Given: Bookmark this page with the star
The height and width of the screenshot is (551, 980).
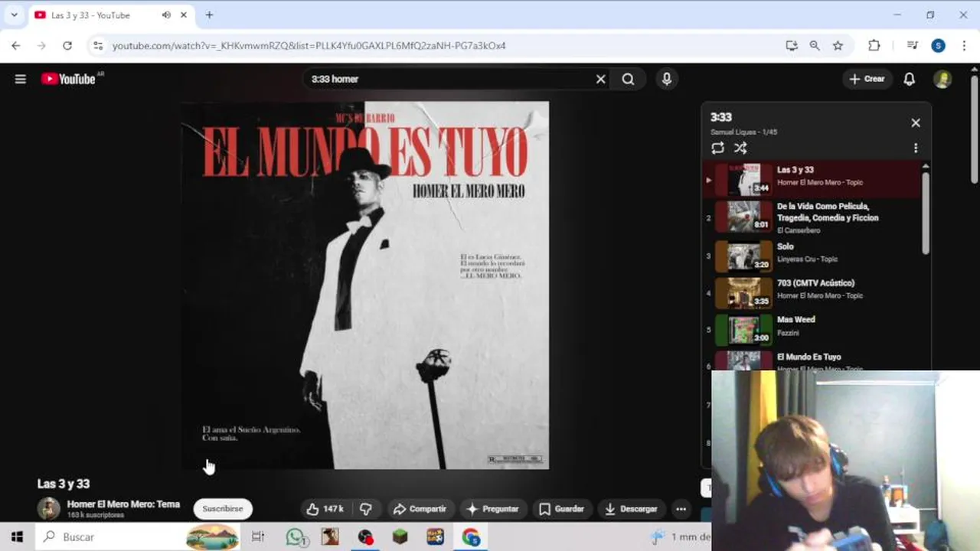Looking at the screenshot, I should coord(838,46).
